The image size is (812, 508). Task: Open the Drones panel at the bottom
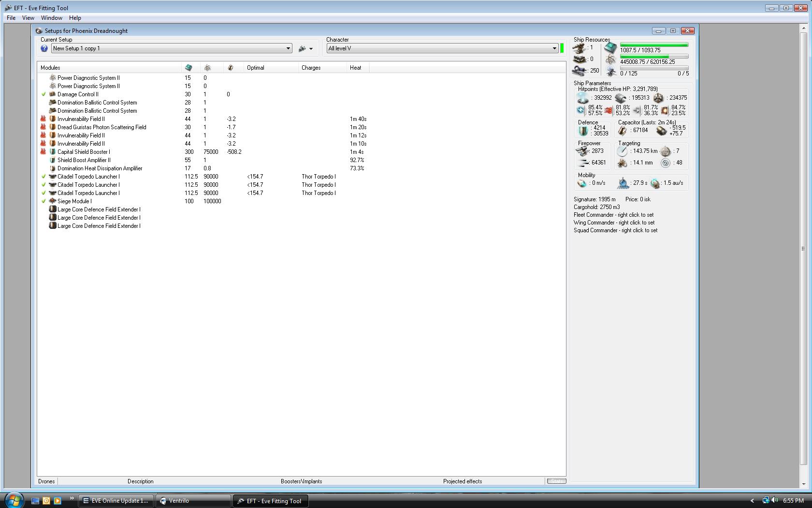[47, 481]
